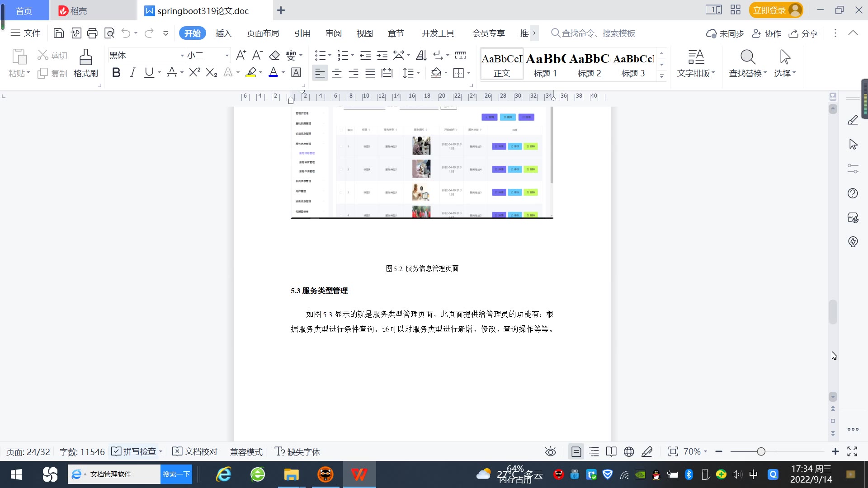Image resolution: width=868 pixels, height=488 pixels.
Task: Click the zoom slider handle
Action: [x=761, y=452]
